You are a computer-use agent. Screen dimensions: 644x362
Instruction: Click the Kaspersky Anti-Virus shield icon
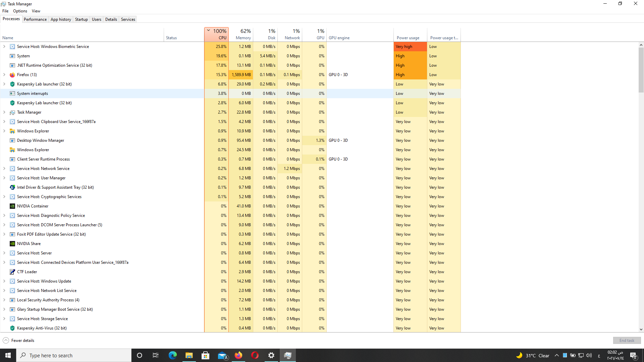coord(12,328)
